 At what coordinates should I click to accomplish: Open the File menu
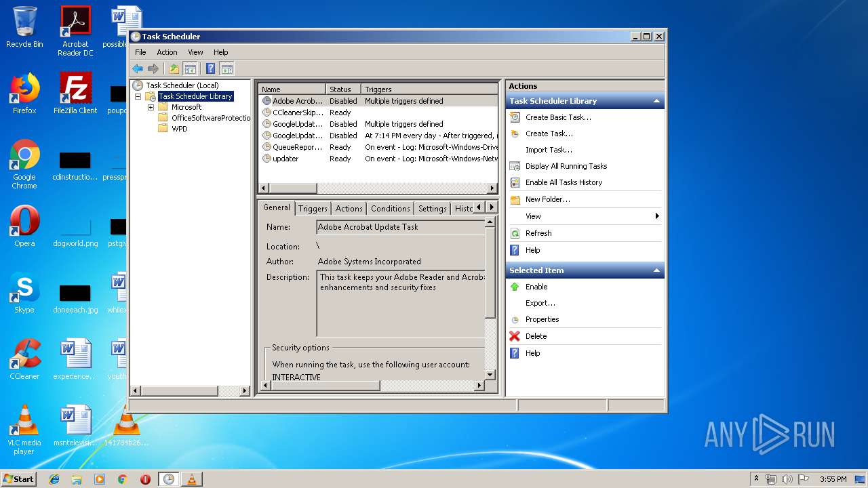(x=140, y=52)
